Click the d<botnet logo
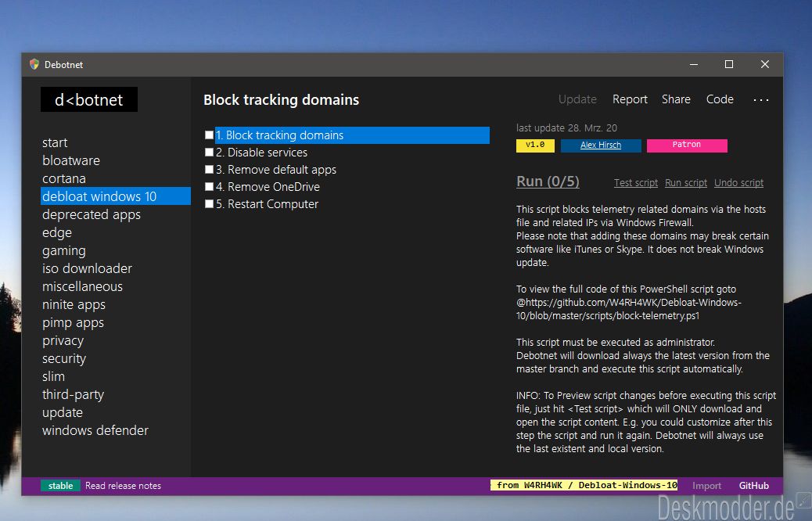 click(x=89, y=99)
